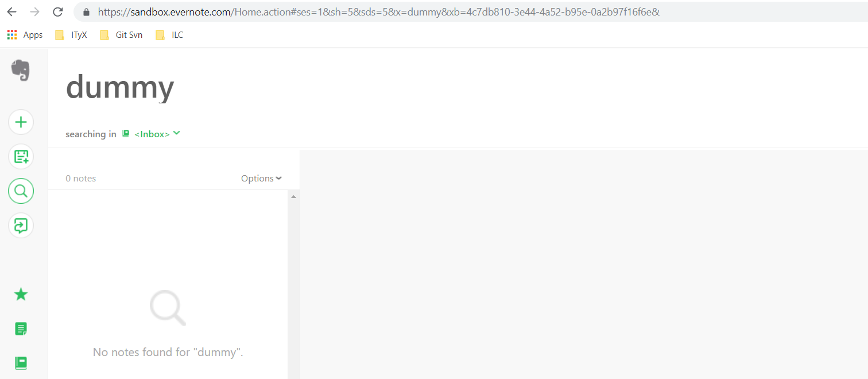
Task: Open the search magnifier in sidebar
Action: click(x=21, y=191)
